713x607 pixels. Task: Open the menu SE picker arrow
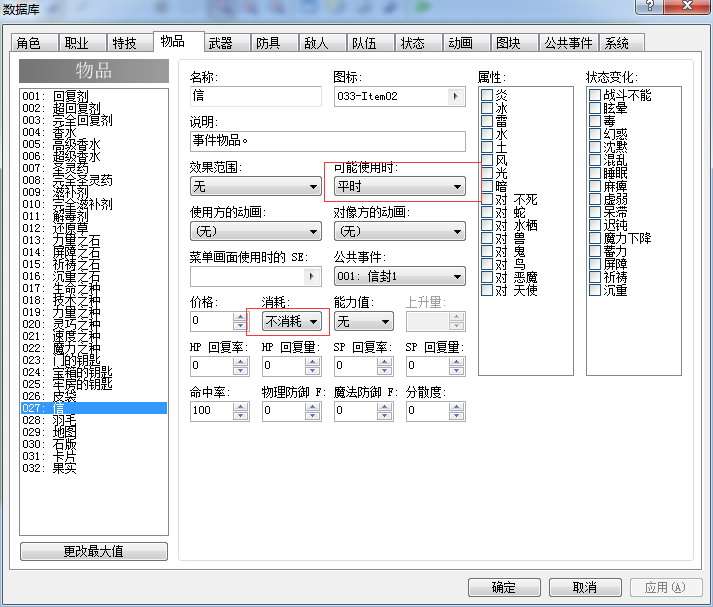pos(311,276)
